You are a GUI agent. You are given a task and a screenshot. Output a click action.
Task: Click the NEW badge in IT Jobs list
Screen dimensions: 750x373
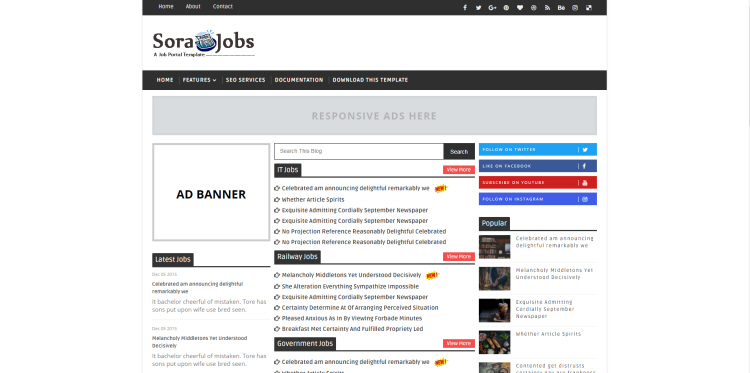click(x=441, y=188)
